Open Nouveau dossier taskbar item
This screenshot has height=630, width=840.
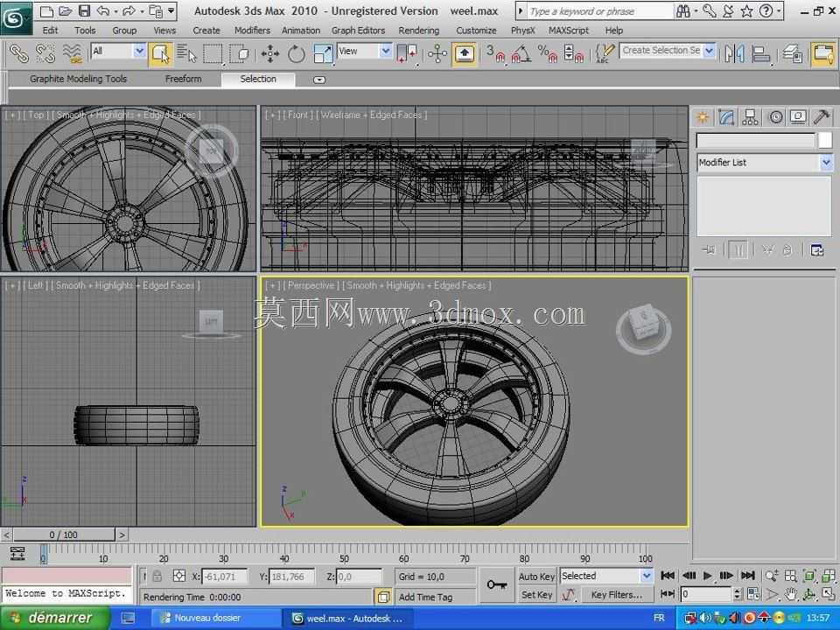coord(216,618)
